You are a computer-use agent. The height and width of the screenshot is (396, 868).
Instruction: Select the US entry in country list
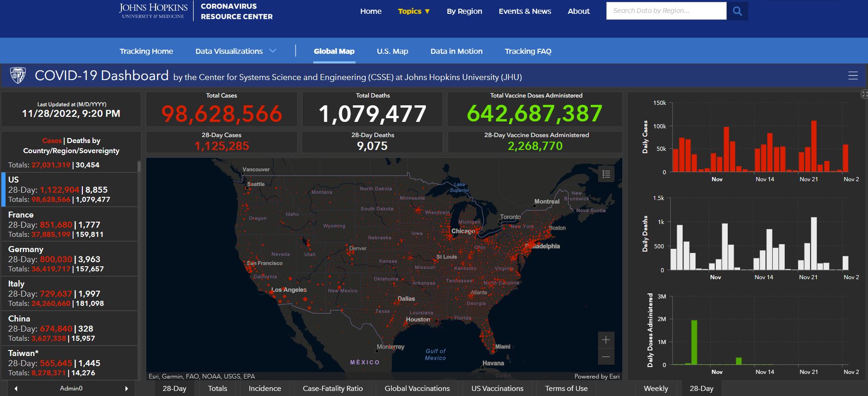pyautogui.click(x=70, y=189)
